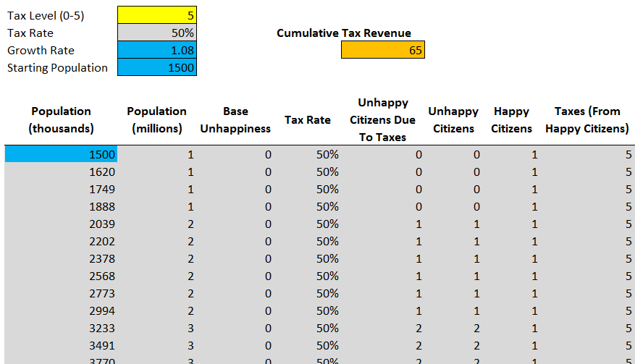Select the Tax Rate cell showing 50% at top
The width and height of the screenshot is (643, 364).
click(157, 33)
